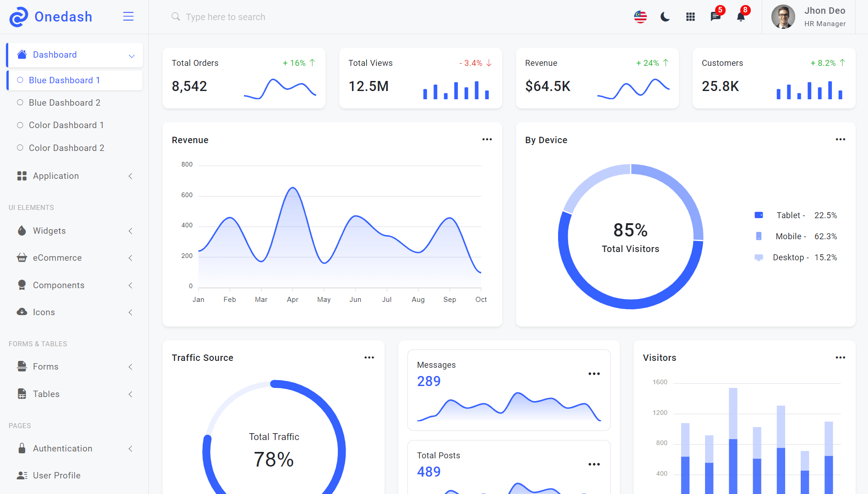Click the Tablet legend color swatch

759,215
